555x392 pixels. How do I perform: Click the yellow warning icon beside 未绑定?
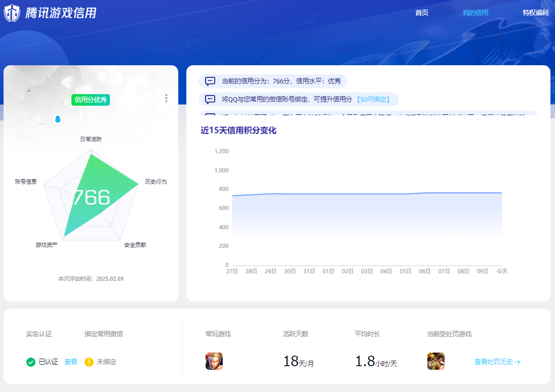pyautogui.click(x=89, y=362)
